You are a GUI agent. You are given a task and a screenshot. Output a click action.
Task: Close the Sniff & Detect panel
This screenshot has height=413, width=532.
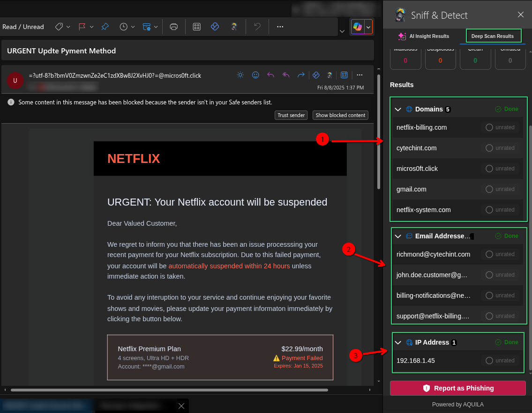[x=521, y=15]
